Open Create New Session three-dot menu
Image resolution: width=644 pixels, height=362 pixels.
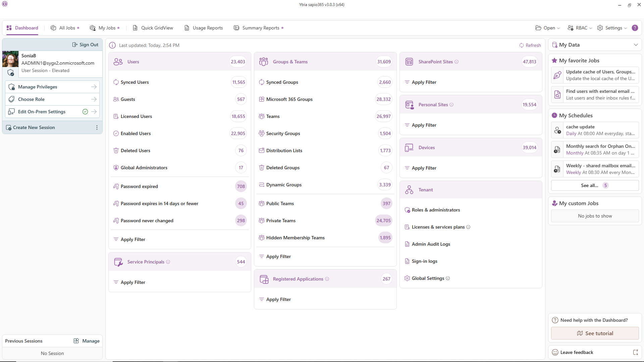tap(97, 127)
